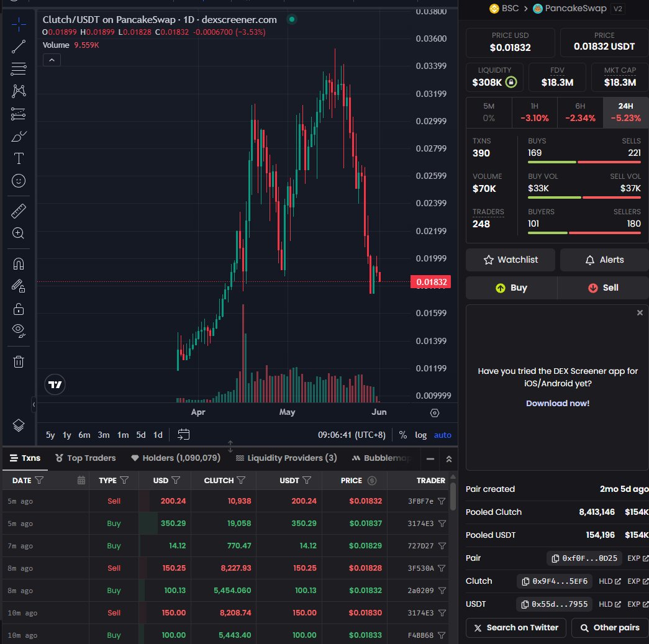Search on Twitter button
This screenshot has height=644, width=649.
pyautogui.click(x=516, y=628)
